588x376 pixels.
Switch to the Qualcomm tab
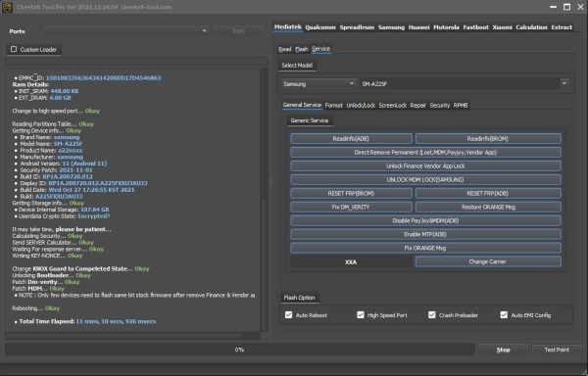(x=320, y=27)
